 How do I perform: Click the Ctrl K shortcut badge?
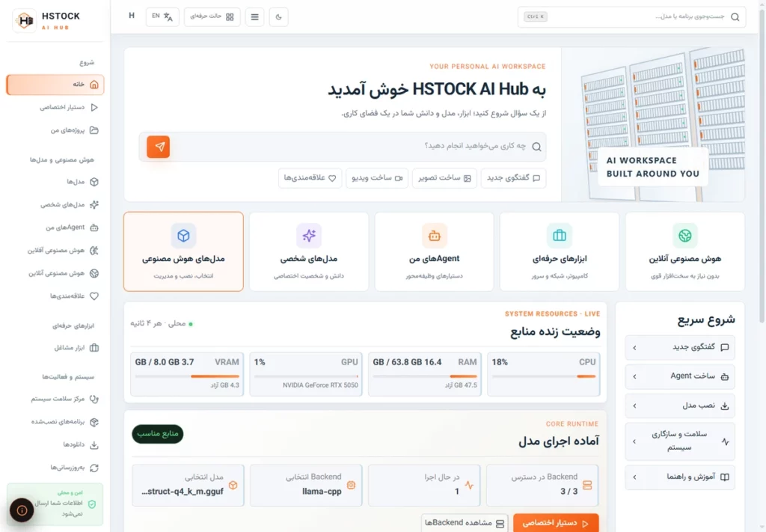point(536,16)
